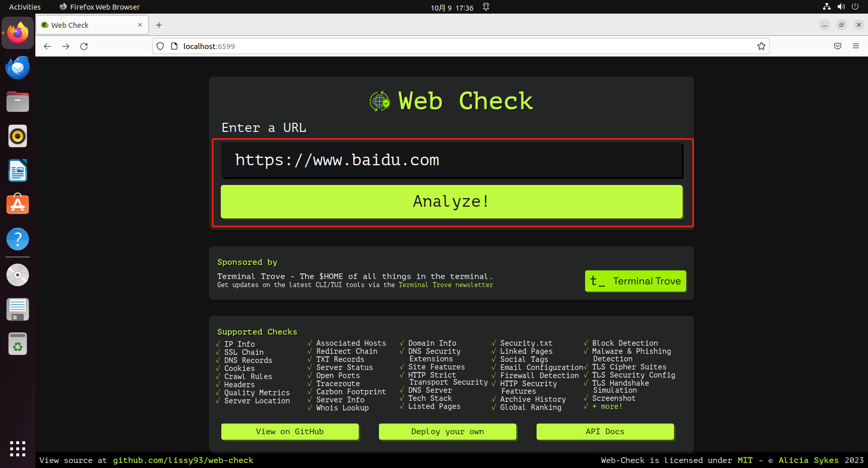Open Rhythmbox music player in dock
The width and height of the screenshot is (868, 468).
18,136
